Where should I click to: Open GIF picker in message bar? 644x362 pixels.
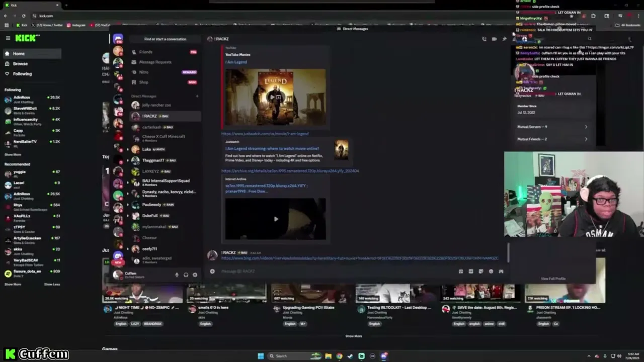tap(470, 271)
